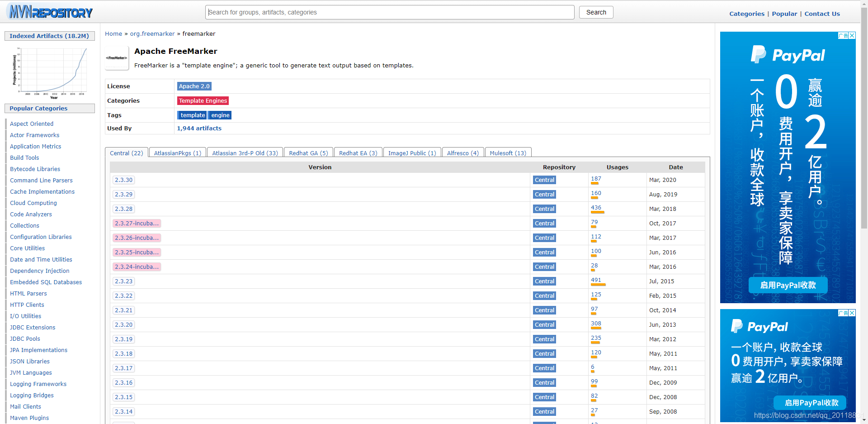Viewport: 868px width, 424px height.
Task: Open version 2.3.23
Action: pyautogui.click(x=123, y=281)
